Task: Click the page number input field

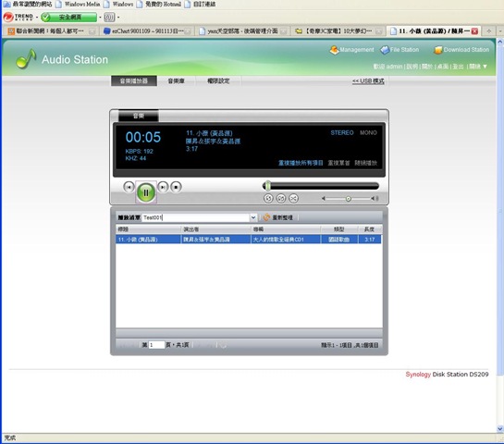Action: [156, 345]
